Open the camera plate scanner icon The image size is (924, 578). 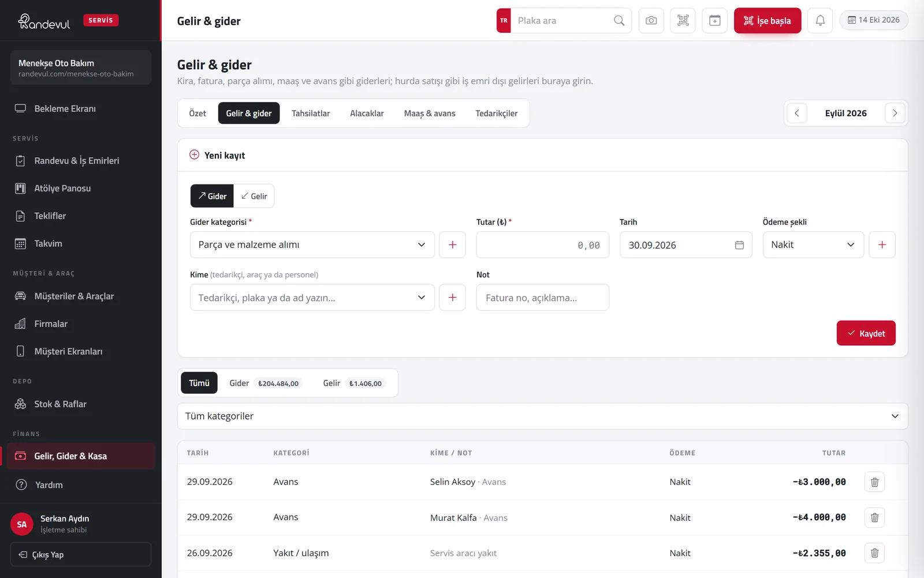point(651,21)
